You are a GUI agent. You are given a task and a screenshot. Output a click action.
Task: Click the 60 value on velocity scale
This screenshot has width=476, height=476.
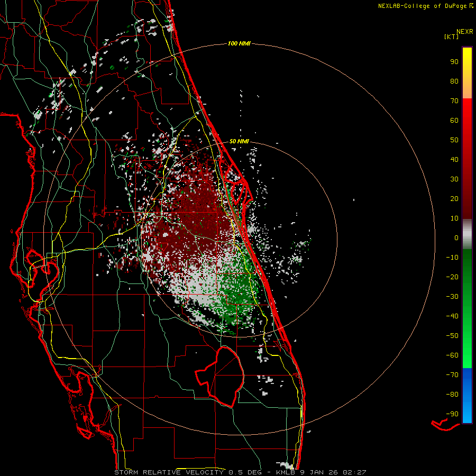coord(454,120)
